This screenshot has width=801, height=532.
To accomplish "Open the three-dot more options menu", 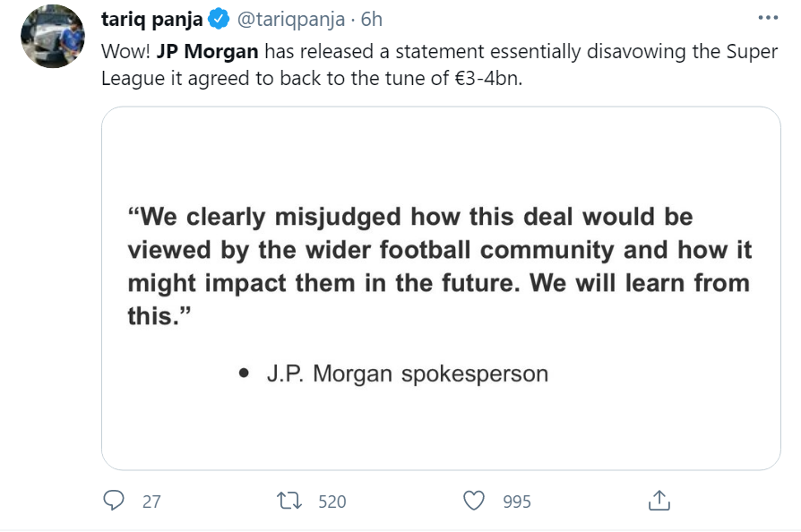I will (768, 18).
